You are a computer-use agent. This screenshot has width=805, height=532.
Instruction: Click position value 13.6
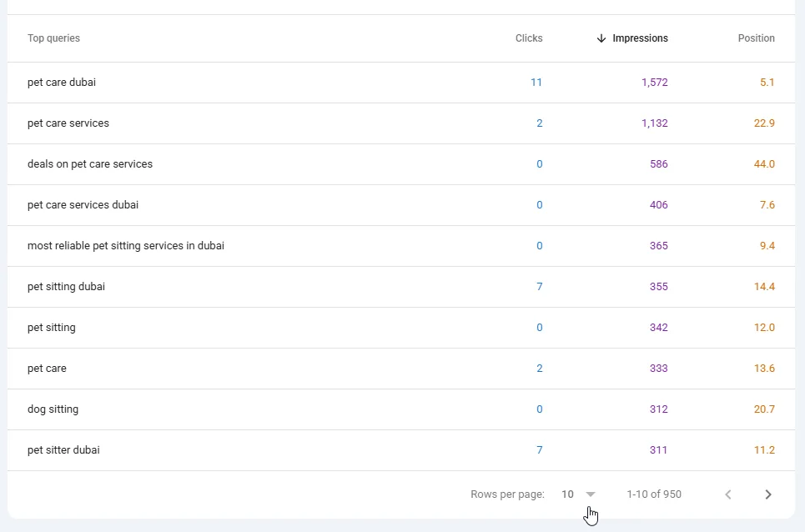click(764, 369)
